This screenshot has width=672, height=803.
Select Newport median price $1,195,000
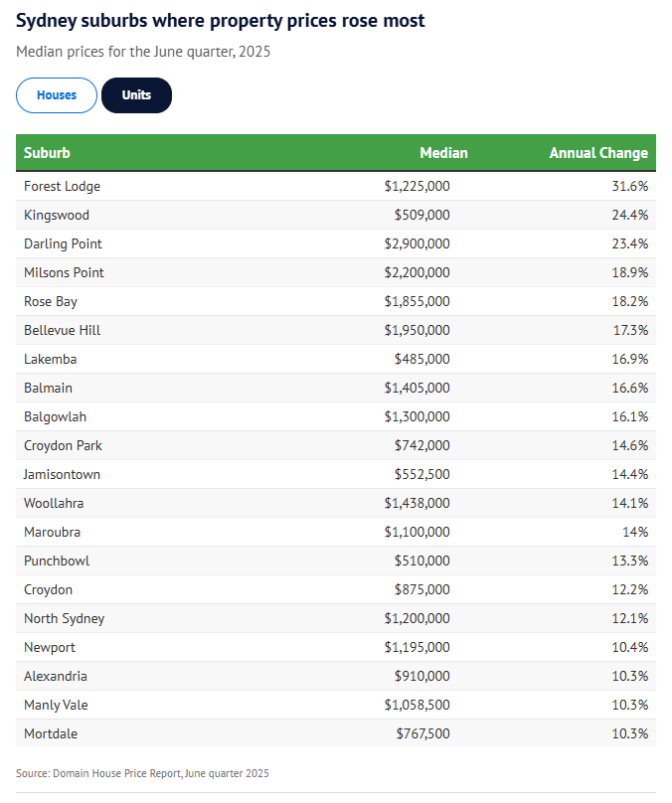point(417,647)
